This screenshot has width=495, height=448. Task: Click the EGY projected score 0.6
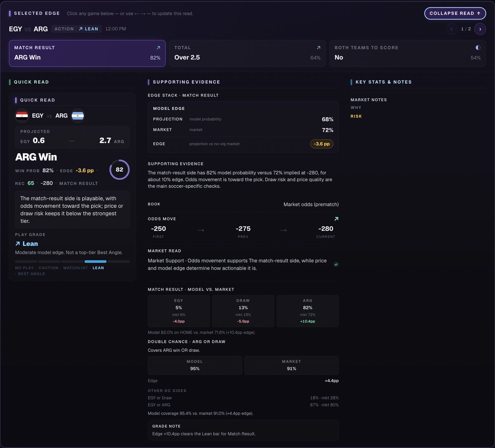click(x=39, y=141)
